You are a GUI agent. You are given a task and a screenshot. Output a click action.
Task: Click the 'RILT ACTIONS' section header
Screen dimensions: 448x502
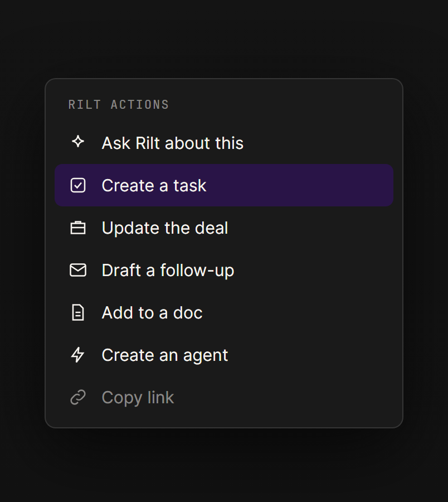119,105
